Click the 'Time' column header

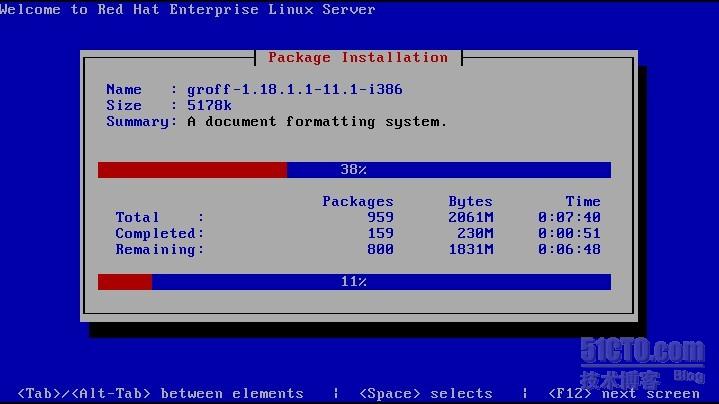pyautogui.click(x=583, y=201)
